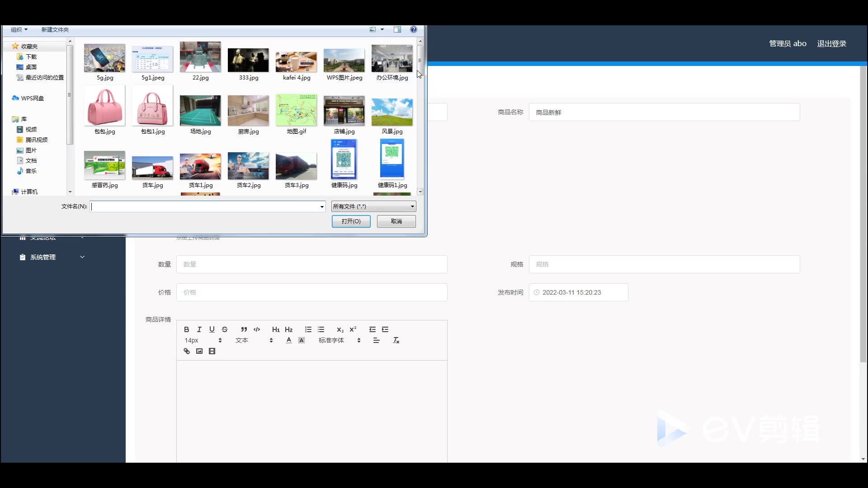This screenshot has height=488, width=868.
Task: Open the text color picker
Action: [289, 340]
